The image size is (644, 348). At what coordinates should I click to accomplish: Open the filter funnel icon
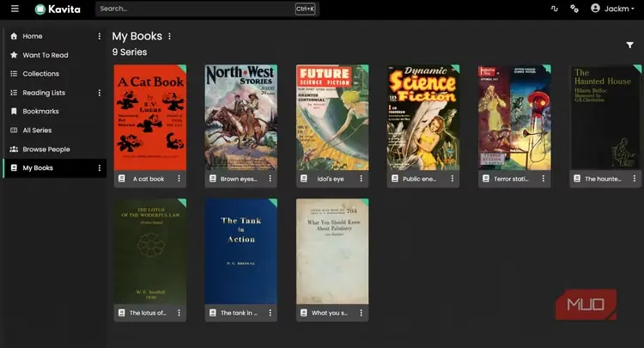tap(629, 46)
